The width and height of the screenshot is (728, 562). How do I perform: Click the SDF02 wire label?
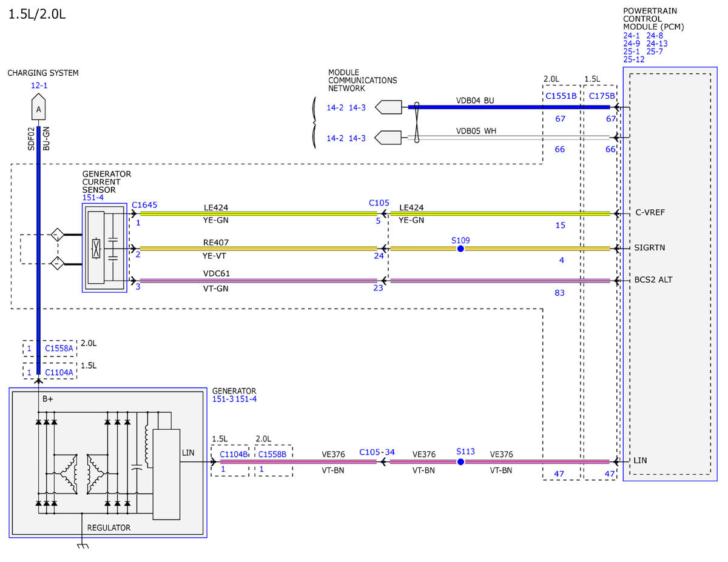(x=32, y=139)
